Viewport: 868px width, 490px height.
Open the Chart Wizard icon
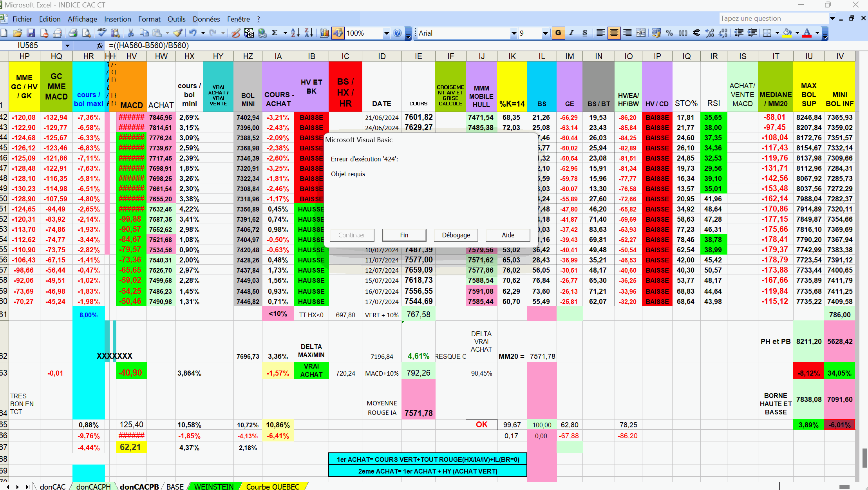coord(324,33)
